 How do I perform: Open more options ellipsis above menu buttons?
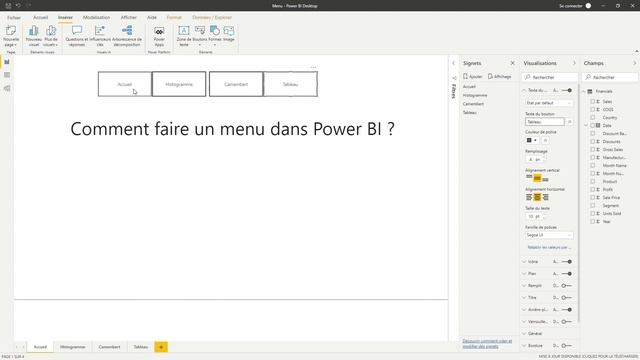(313, 67)
